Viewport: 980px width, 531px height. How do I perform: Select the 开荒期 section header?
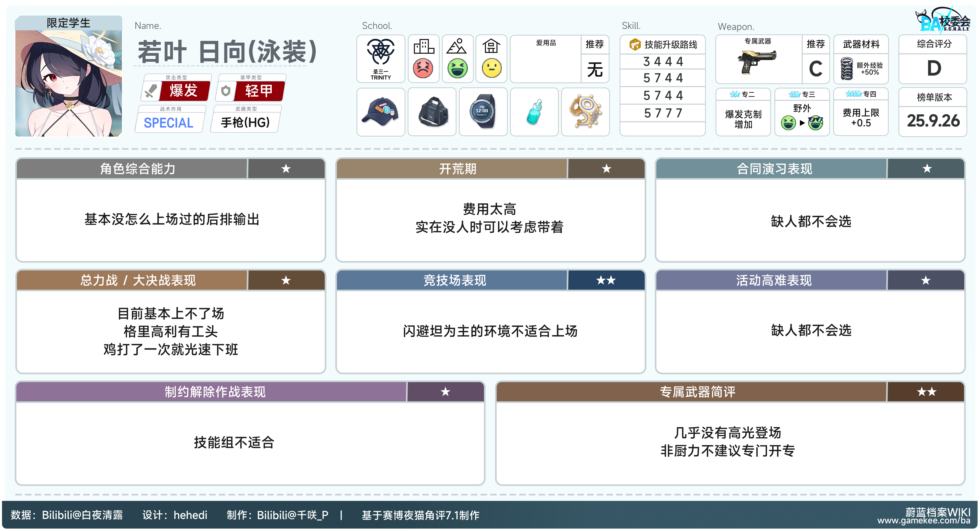point(457,169)
